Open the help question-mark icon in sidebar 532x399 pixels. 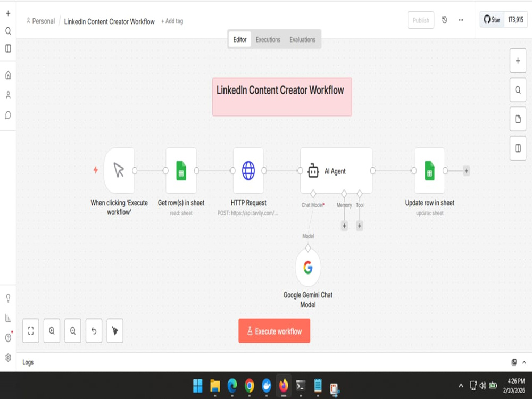pos(8,338)
